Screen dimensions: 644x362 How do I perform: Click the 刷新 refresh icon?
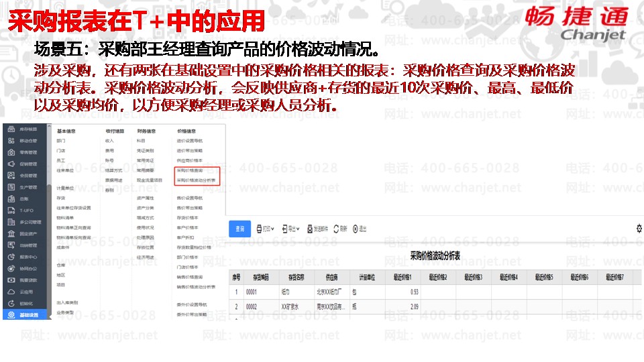[x=336, y=229]
